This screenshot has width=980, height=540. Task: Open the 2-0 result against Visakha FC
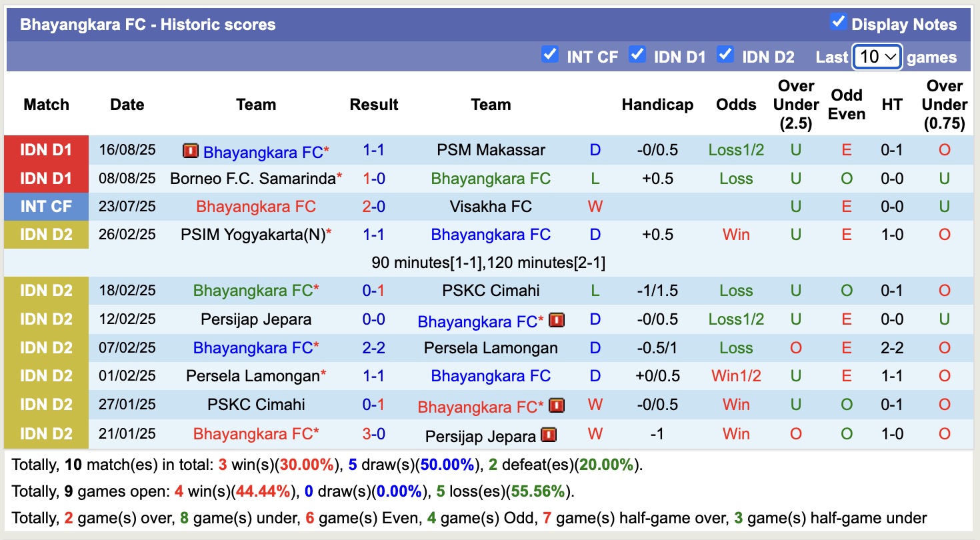click(373, 207)
